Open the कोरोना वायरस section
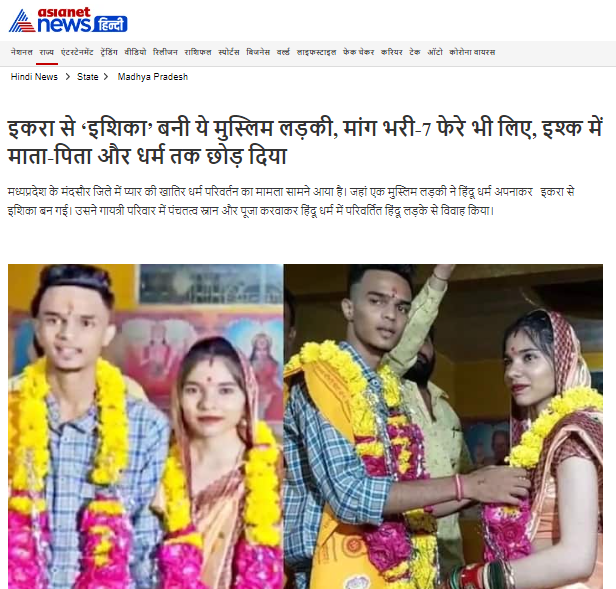This screenshot has height=589, width=616. coord(472,52)
